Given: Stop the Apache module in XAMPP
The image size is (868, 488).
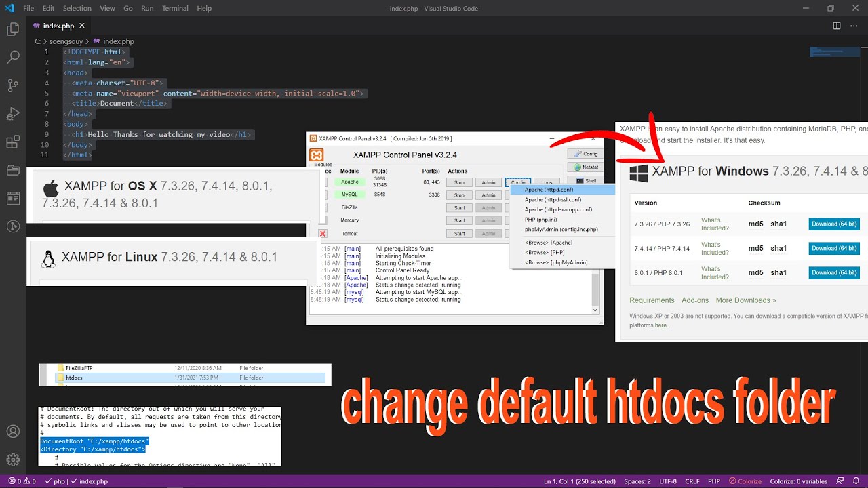Looking at the screenshot, I should point(459,182).
